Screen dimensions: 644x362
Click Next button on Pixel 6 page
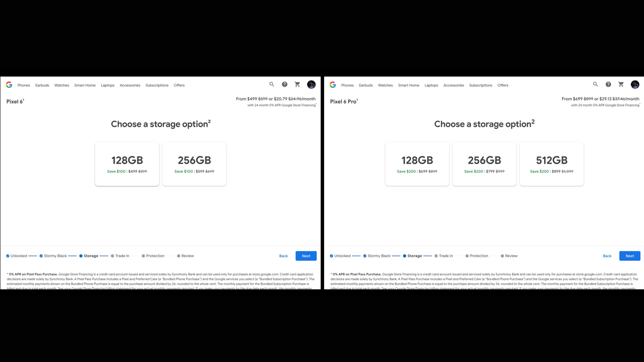click(306, 256)
